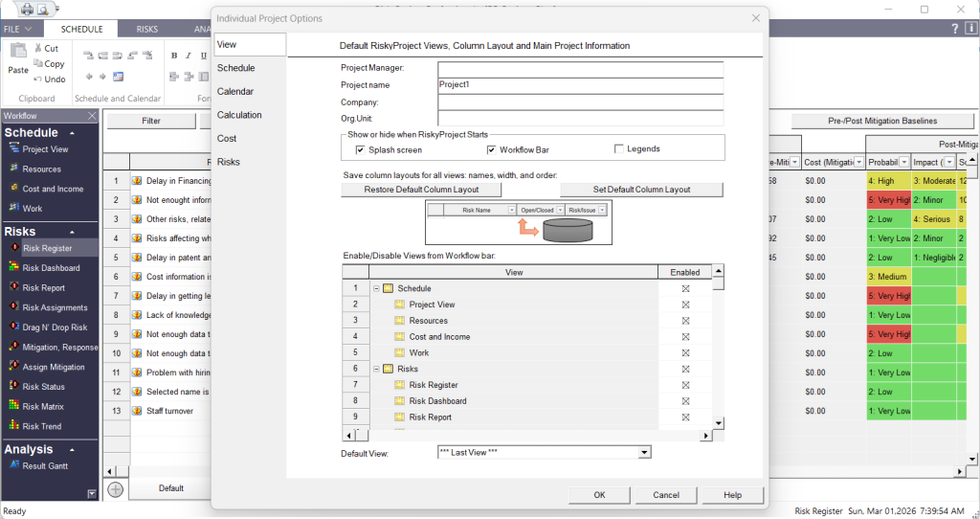Open the RISKS ribbon tab

click(147, 30)
